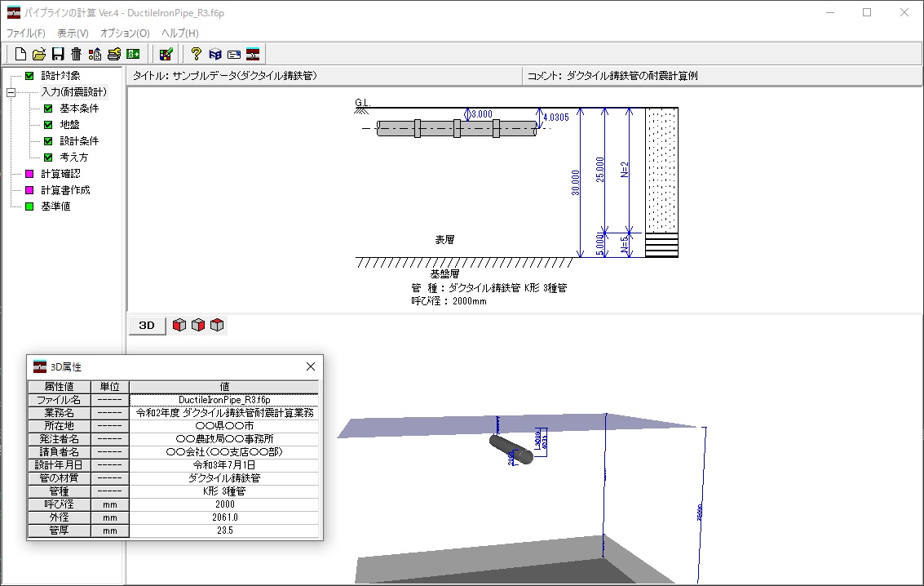This screenshot has height=586, width=924.
Task: Click the yellow question mark help icon
Action: (x=197, y=54)
